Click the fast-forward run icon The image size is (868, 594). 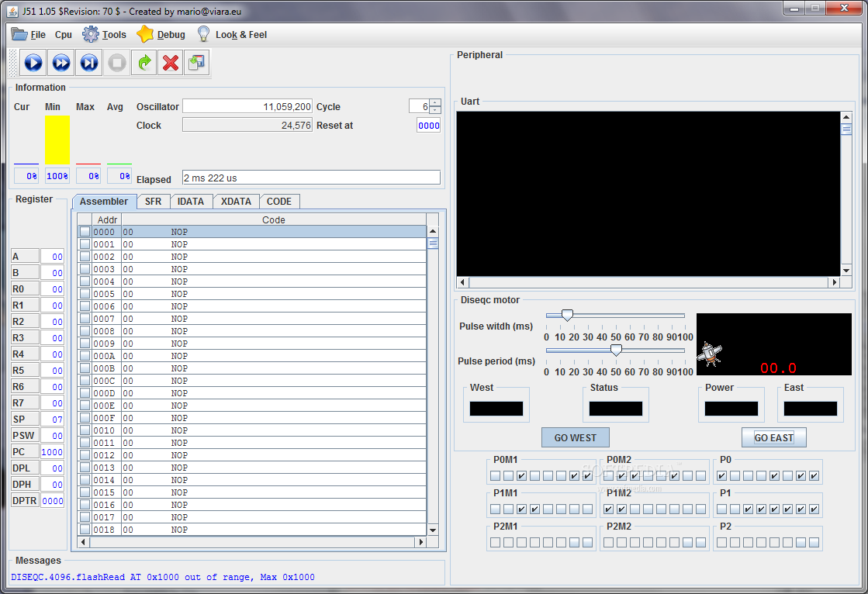tap(61, 63)
